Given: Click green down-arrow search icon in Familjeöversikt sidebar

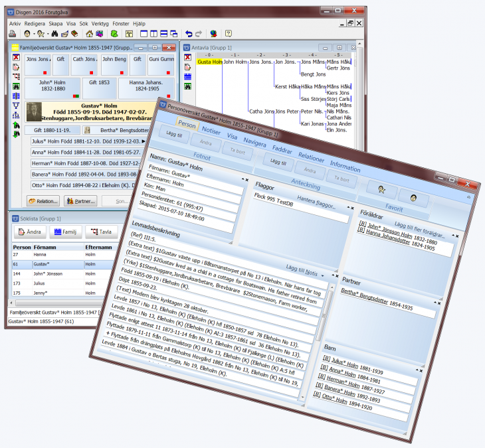Looking at the screenshot, I should coord(16,134).
